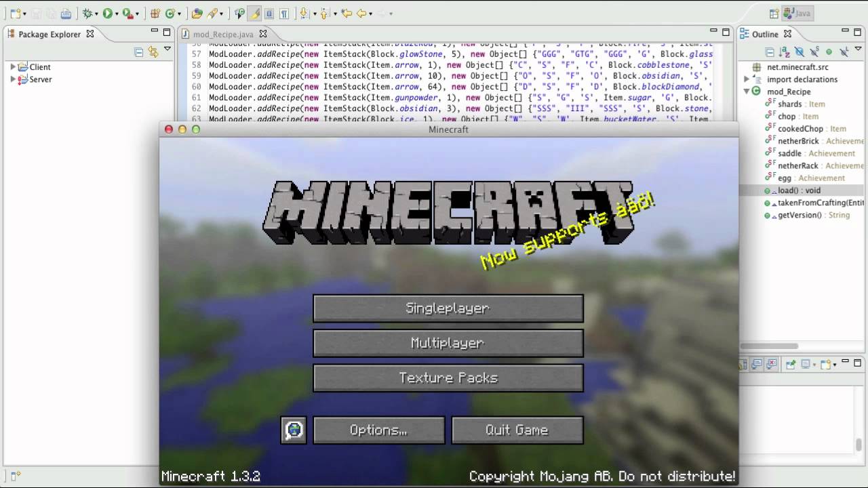Maximize the Outline view panel
Screen dimensions: 868x488
coord(856,32)
